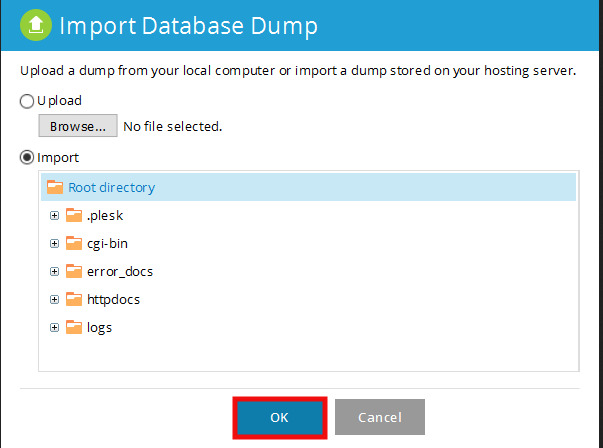Select the Root directory row
Screen dimensions: 603x448
coord(308,187)
